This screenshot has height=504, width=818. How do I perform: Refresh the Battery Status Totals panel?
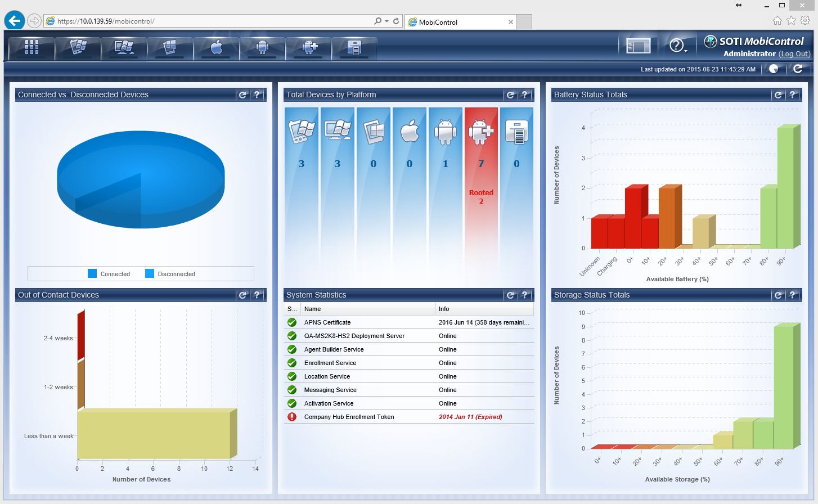point(778,95)
